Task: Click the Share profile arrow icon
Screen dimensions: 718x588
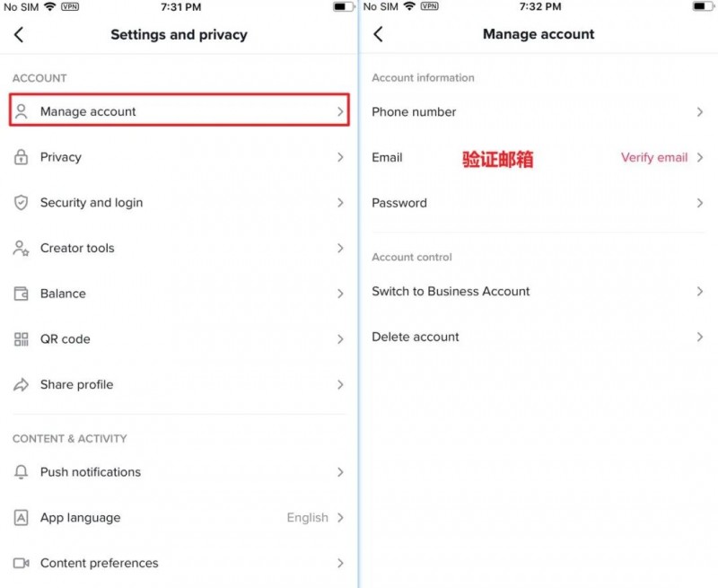Action: click(21, 385)
